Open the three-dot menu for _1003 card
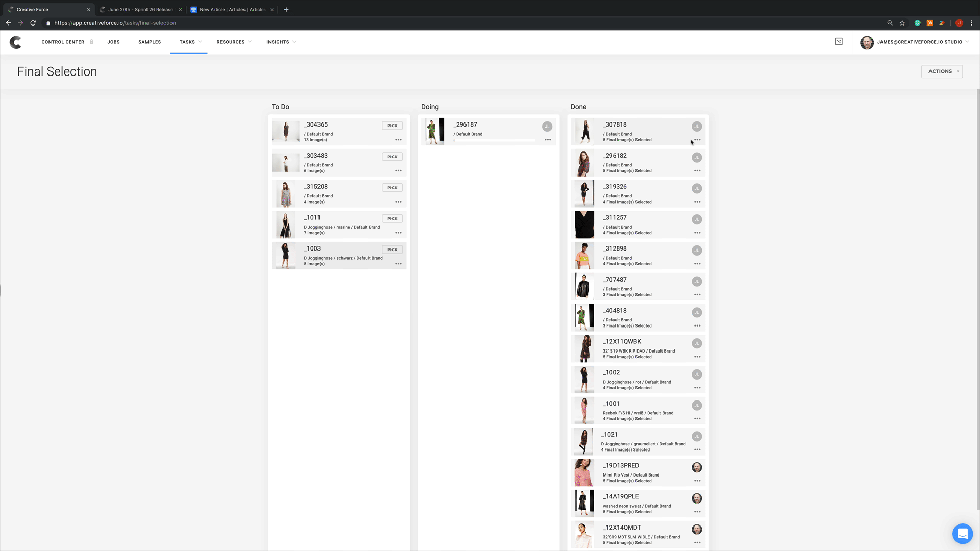This screenshot has width=980, height=551. point(398,264)
